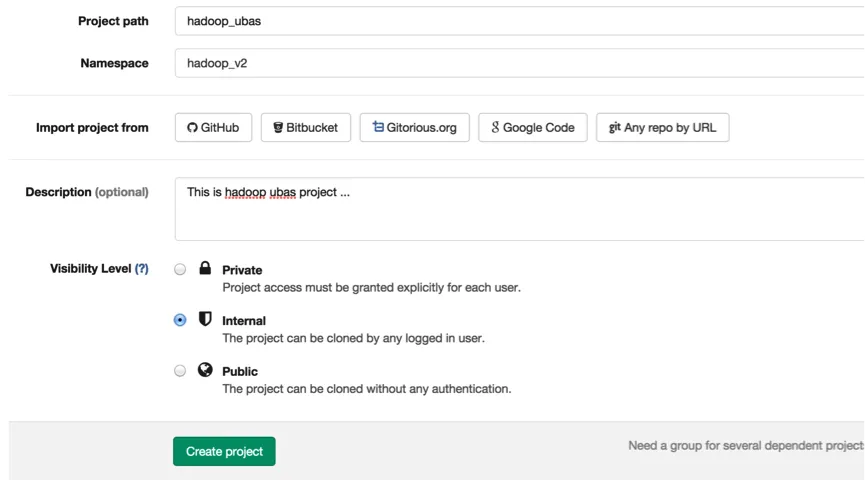Open the Namespace field

click(x=520, y=63)
